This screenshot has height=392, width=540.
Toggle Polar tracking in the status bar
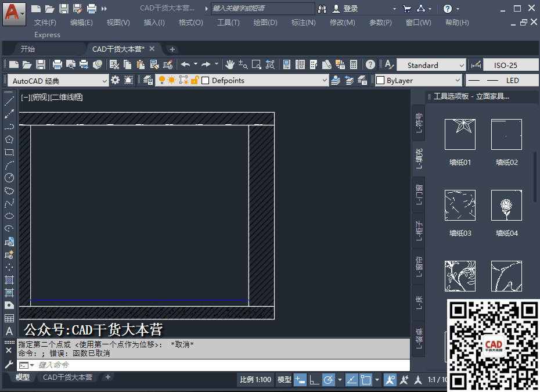(x=329, y=380)
